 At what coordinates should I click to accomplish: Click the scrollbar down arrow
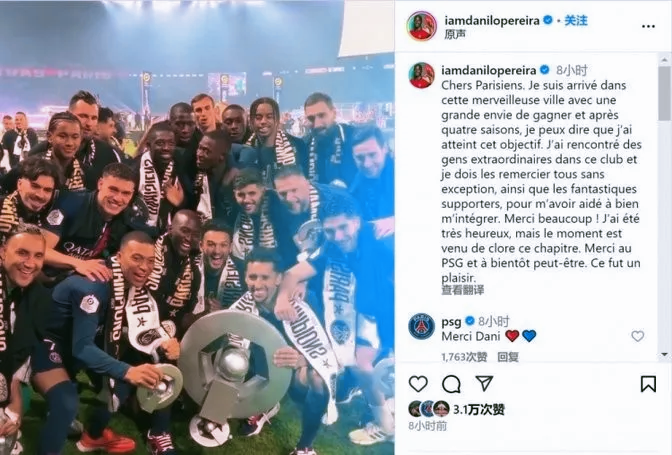pyautogui.click(x=664, y=355)
